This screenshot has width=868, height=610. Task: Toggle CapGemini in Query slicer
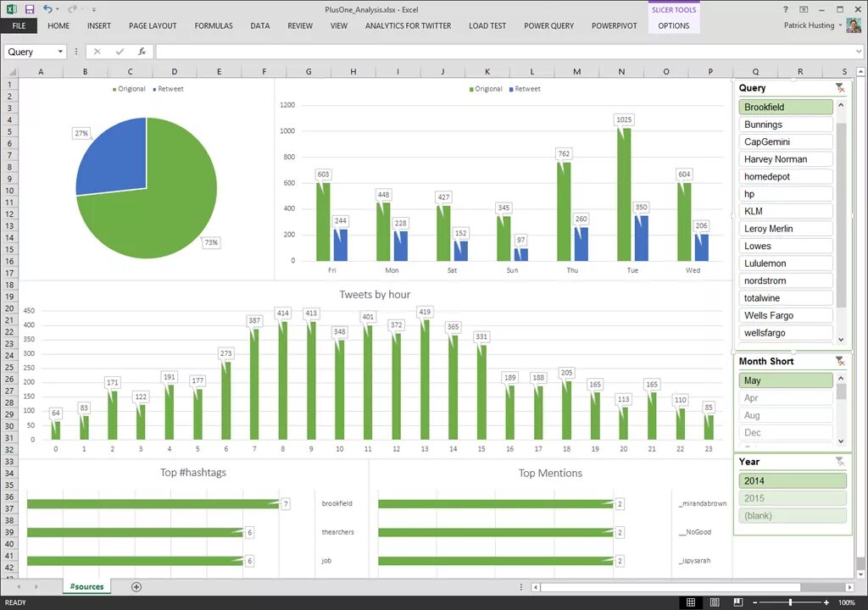point(786,141)
